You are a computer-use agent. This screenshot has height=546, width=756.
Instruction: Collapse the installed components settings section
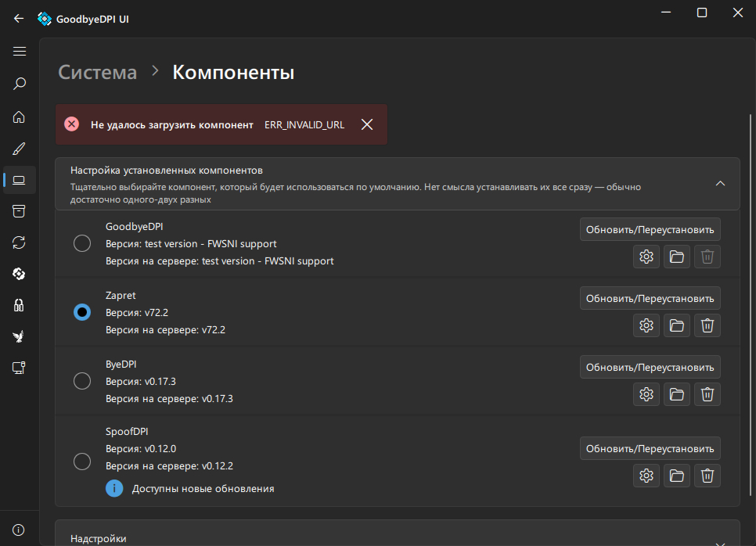tap(720, 184)
